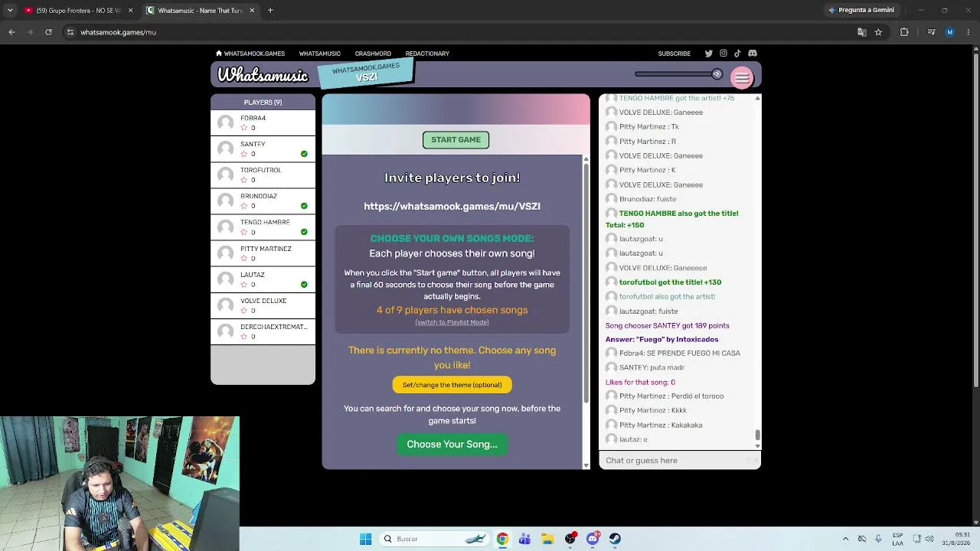Image resolution: width=980 pixels, height=551 pixels.
Task: Open the Chrome profile avatar
Action: [950, 32]
